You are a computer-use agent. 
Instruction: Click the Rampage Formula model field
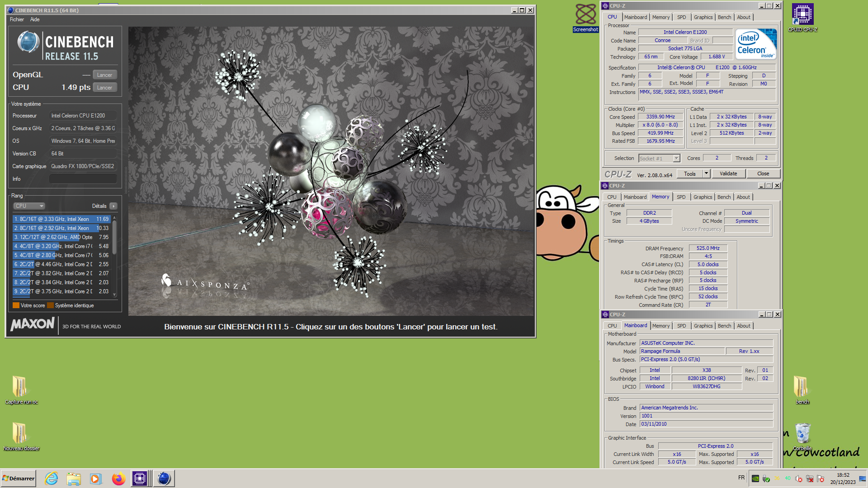coord(682,351)
